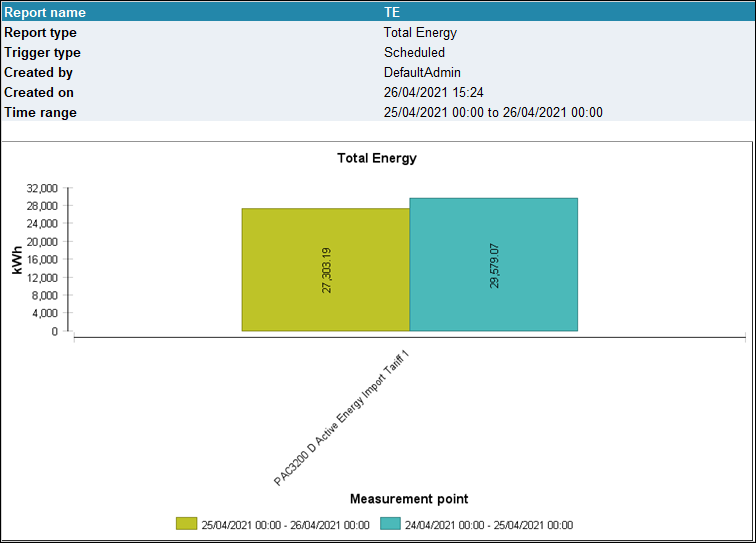Viewport: 756px width, 543px height.
Task: Select the 'Scheduled' trigger type value
Action: coord(414,52)
